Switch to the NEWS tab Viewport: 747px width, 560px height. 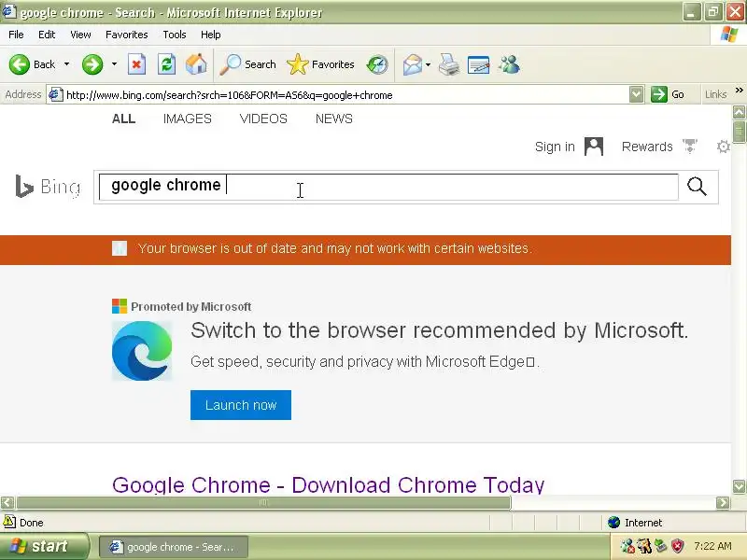(334, 119)
